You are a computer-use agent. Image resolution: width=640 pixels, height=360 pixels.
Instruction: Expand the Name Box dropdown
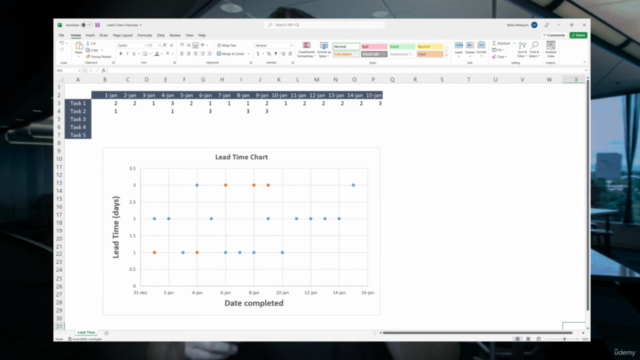79,71
